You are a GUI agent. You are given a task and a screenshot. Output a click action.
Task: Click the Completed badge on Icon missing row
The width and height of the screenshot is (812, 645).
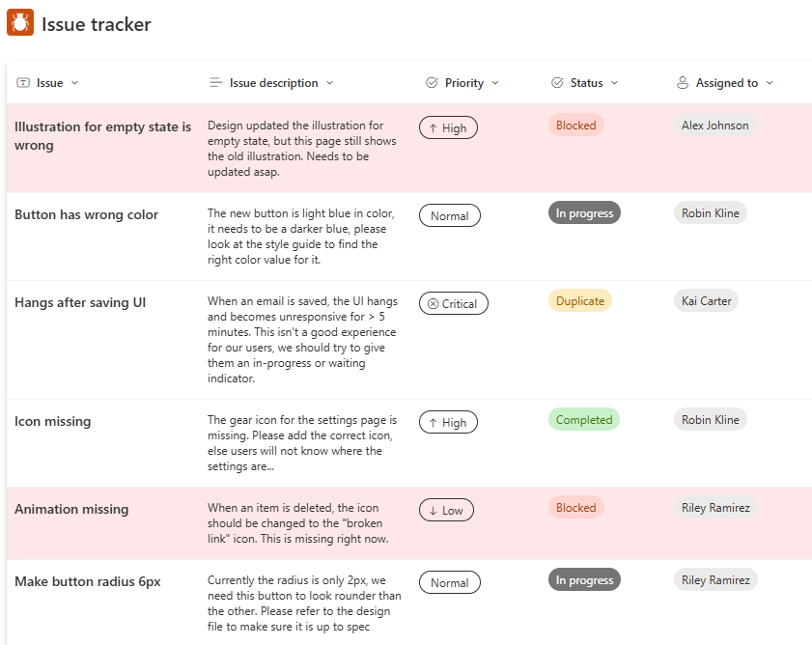[583, 419]
